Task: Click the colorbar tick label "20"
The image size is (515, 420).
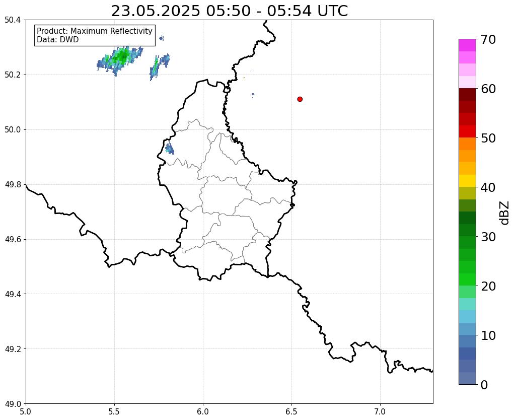Action: (x=488, y=286)
